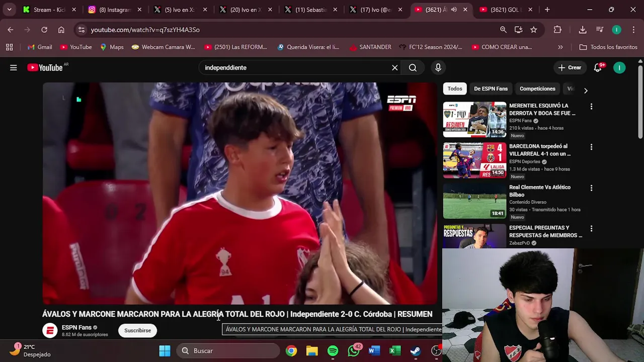Mute the playing tab via its speaker icon

point(454,10)
